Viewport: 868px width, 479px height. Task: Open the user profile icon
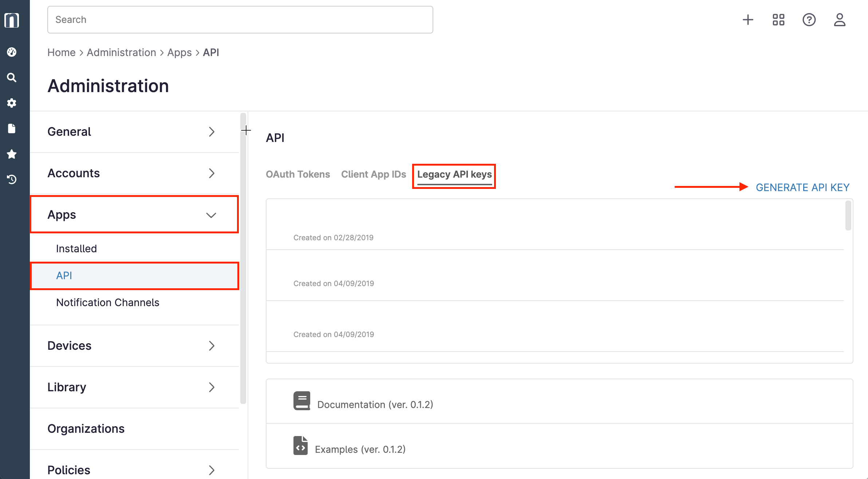(840, 20)
